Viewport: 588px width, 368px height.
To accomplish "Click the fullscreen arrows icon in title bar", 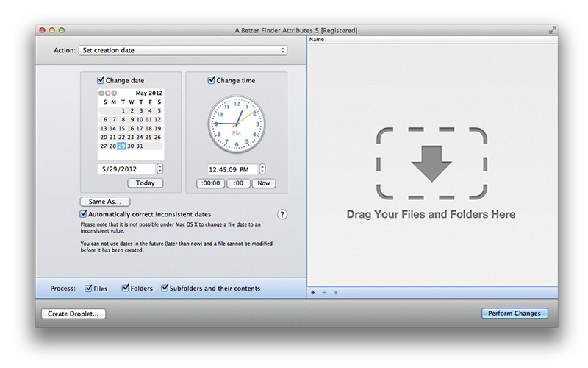I will point(551,30).
